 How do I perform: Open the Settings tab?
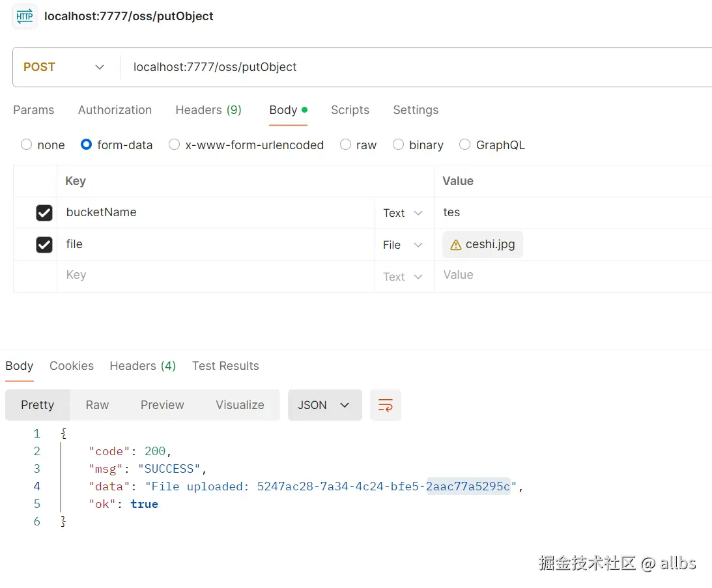[416, 110]
